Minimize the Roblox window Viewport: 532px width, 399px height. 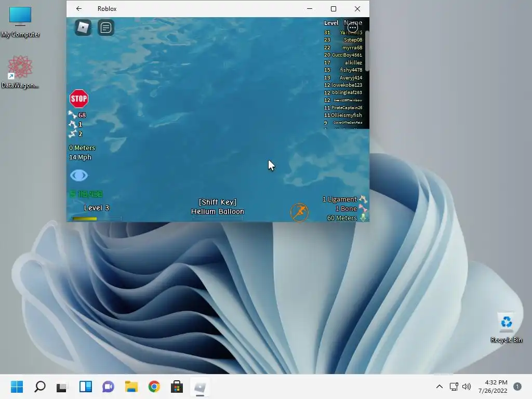pos(310,9)
